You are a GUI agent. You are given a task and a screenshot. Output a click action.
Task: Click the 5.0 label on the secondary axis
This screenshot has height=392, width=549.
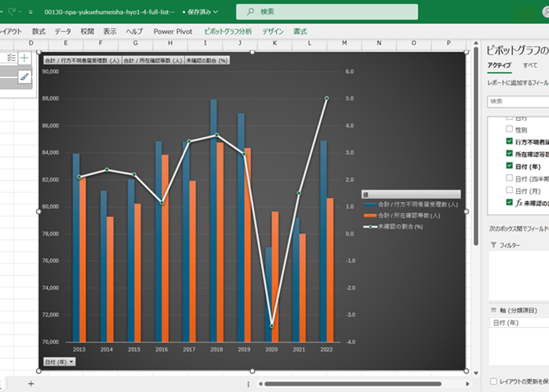tap(349, 99)
